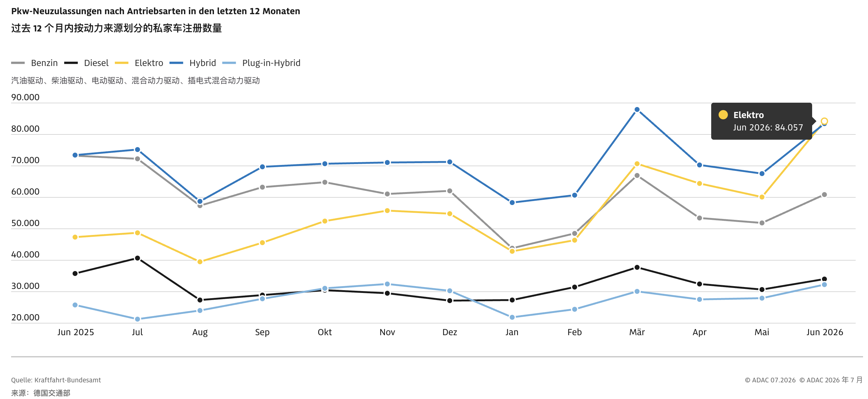
Task: Click the Elektro tooltip showing 84.057
Action: pyautogui.click(x=762, y=121)
